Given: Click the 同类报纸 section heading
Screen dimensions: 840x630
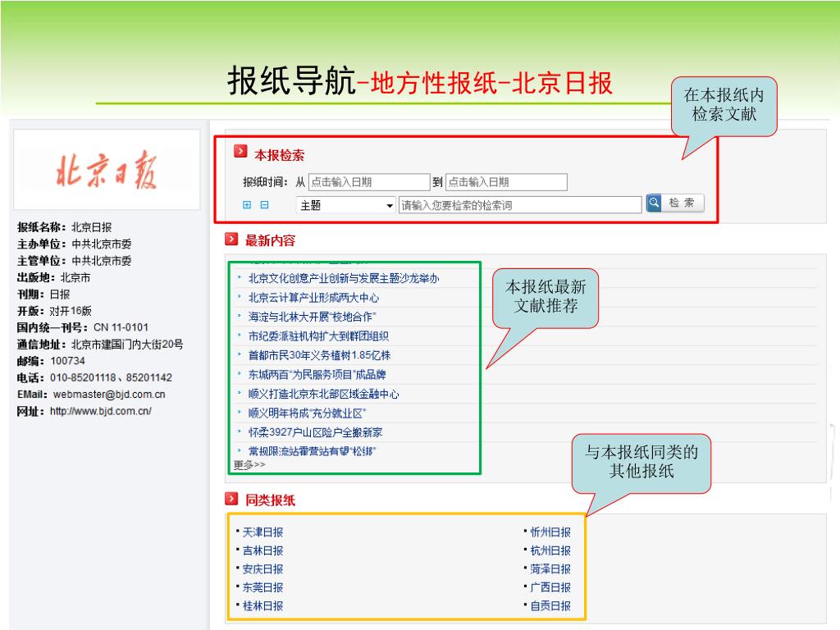Looking at the screenshot, I should (x=270, y=500).
